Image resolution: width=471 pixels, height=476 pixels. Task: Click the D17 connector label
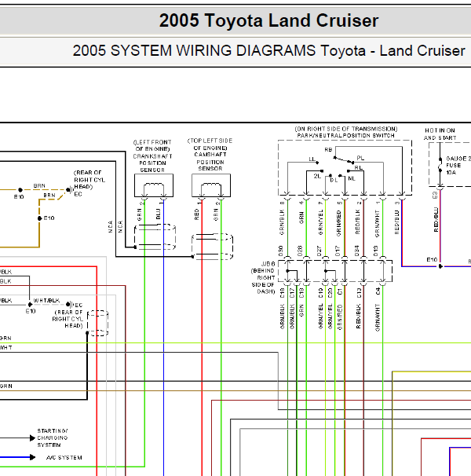(338, 251)
